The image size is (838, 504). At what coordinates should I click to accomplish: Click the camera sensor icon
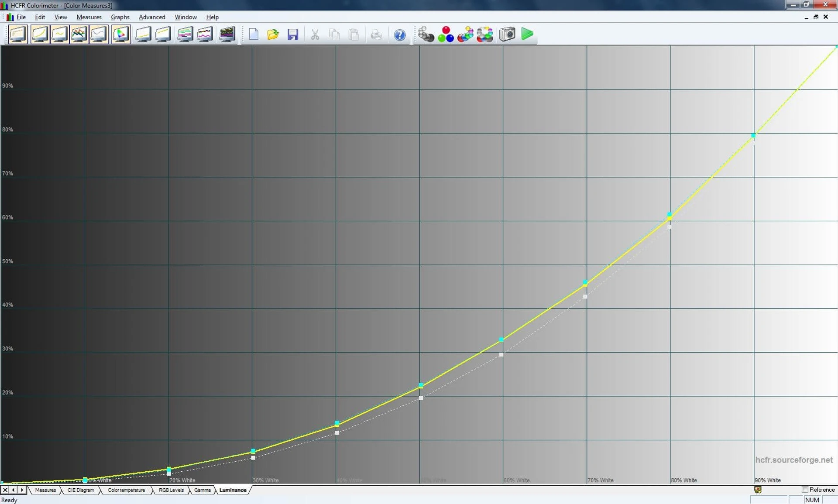[507, 34]
